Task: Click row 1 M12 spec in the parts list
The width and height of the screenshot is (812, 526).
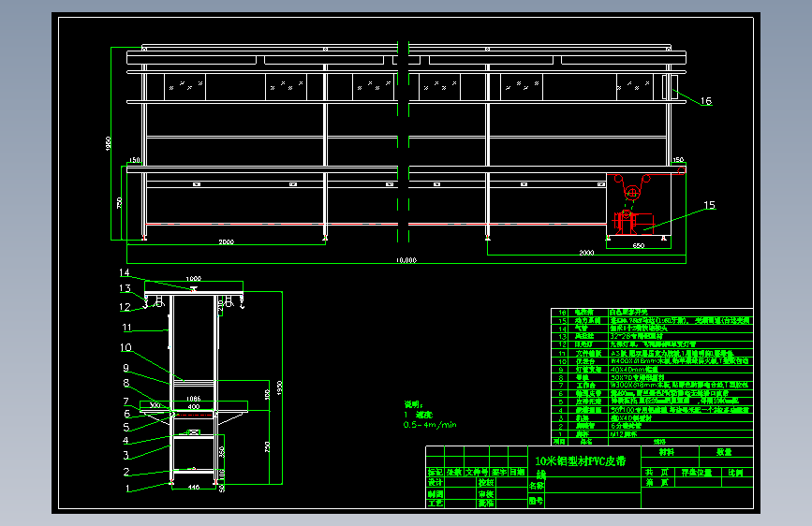Action: [x=624, y=434]
